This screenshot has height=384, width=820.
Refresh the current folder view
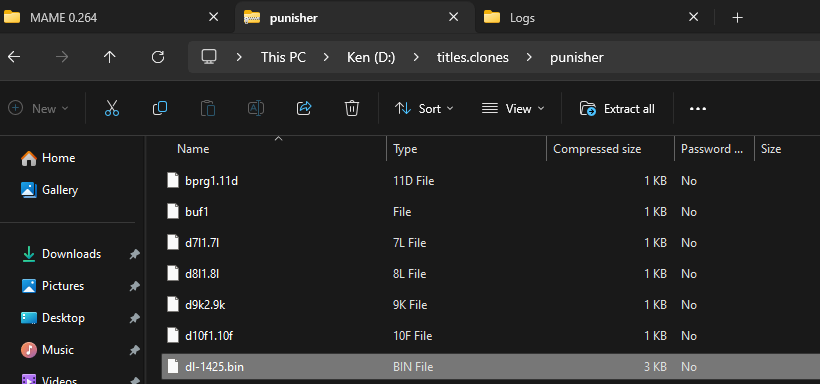158,57
